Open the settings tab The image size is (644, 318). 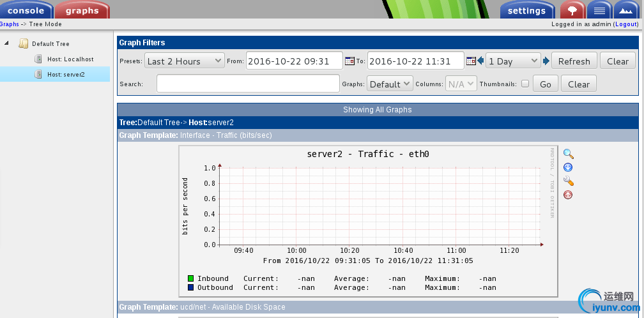tap(526, 10)
